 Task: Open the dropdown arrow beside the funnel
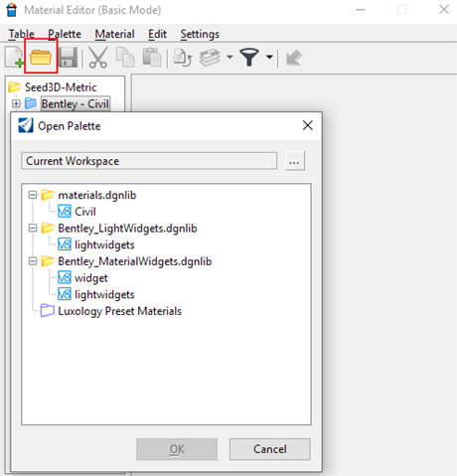[269, 57]
